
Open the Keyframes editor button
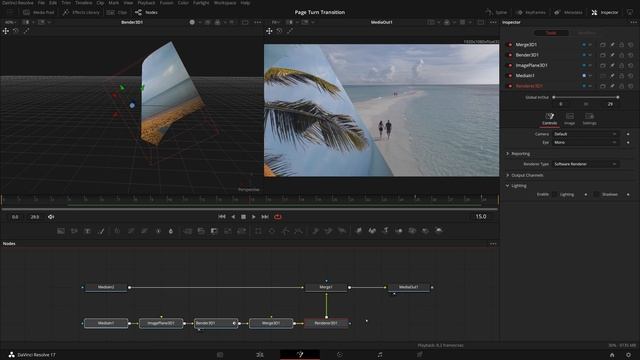point(530,12)
